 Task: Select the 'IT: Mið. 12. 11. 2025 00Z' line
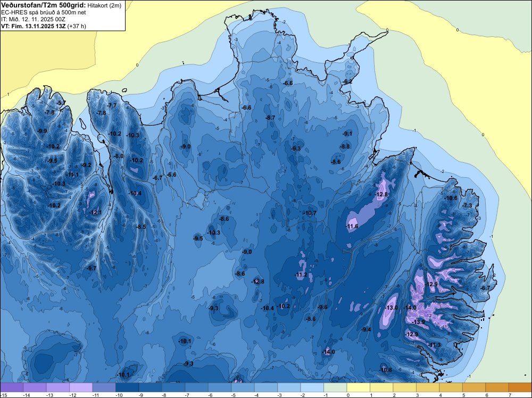[34, 19]
